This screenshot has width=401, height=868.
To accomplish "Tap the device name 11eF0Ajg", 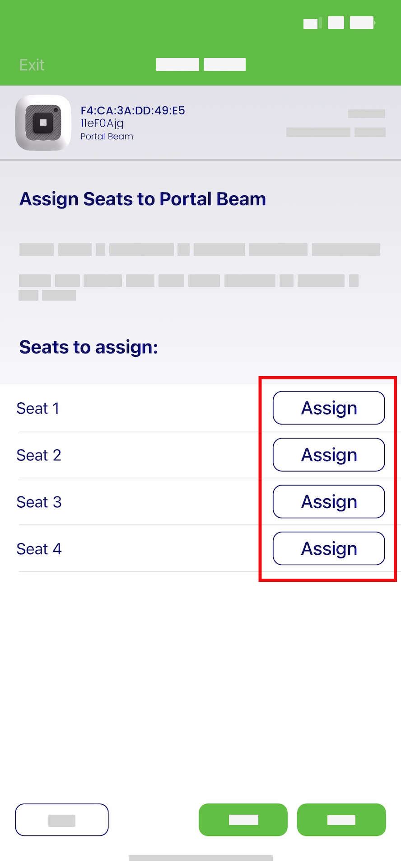I will tap(102, 123).
